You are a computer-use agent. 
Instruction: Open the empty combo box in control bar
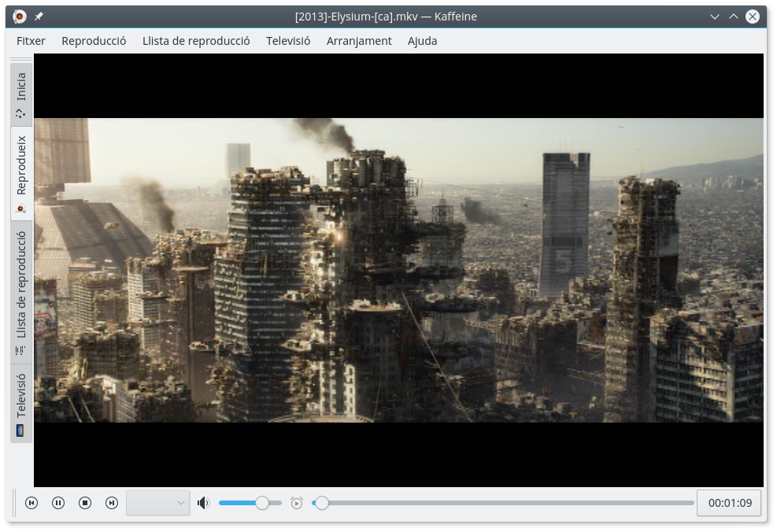coord(158,503)
